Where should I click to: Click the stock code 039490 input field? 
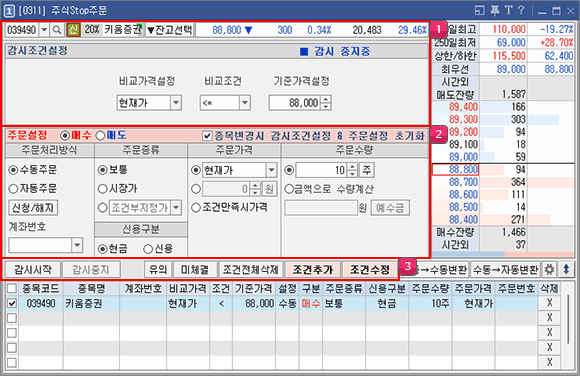22,30
